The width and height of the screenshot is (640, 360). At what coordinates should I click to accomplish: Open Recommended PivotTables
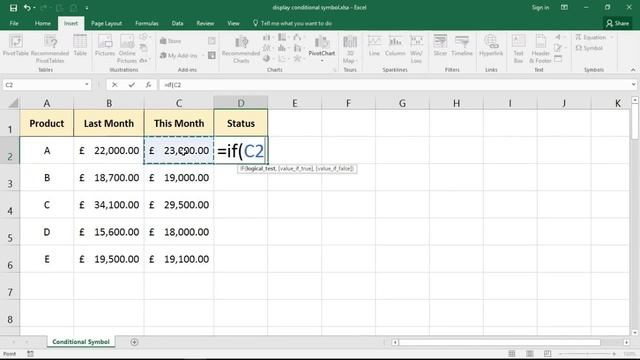click(50, 49)
